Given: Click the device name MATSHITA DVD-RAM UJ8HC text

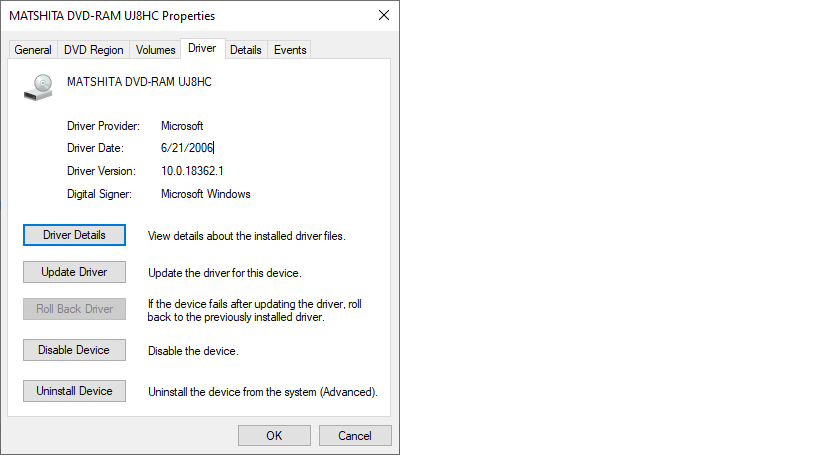Looking at the screenshot, I should point(139,82).
